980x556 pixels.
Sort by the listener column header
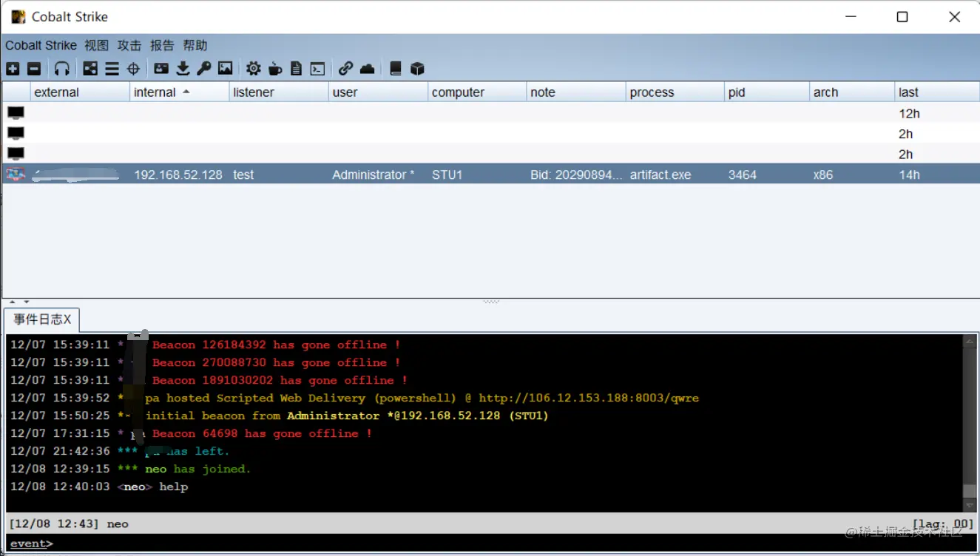pos(278,92)
